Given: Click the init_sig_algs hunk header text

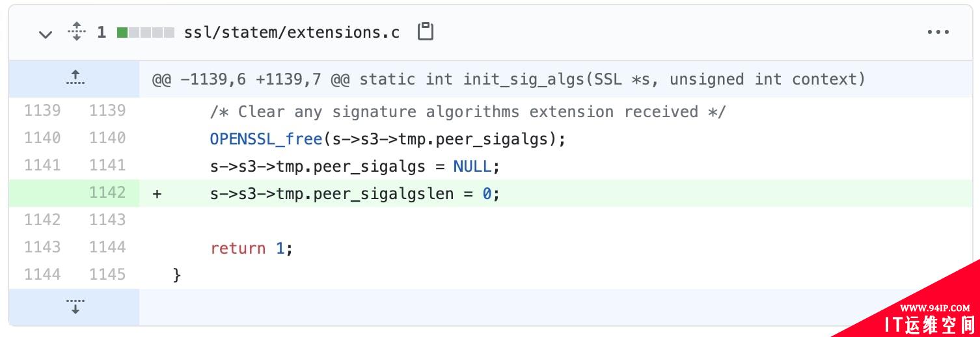Looking at the screenshot, I should 509,79.
